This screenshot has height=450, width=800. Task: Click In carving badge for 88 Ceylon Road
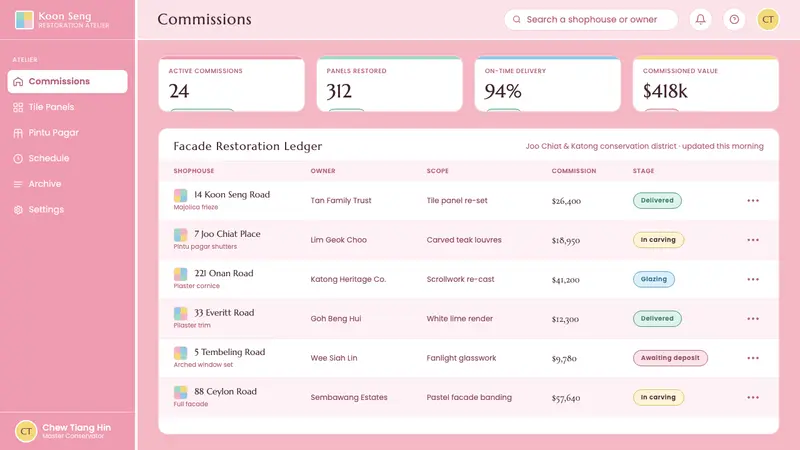(658, 397)
